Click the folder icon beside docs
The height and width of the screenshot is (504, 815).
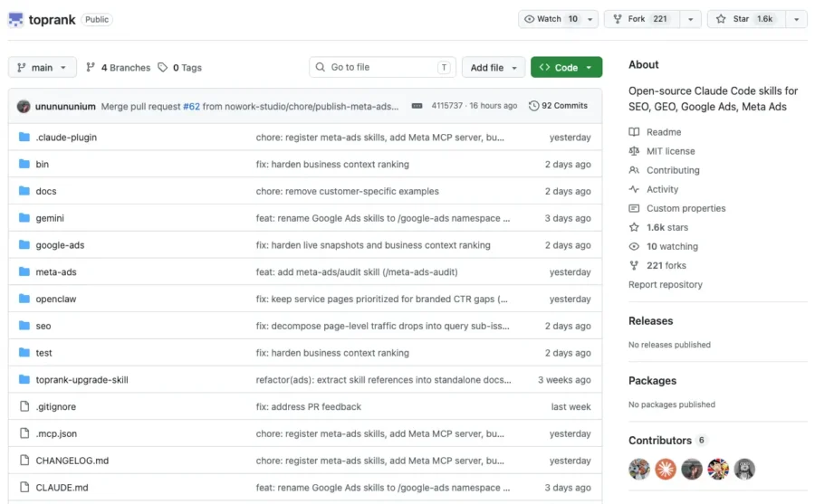[x=24, y=191]
